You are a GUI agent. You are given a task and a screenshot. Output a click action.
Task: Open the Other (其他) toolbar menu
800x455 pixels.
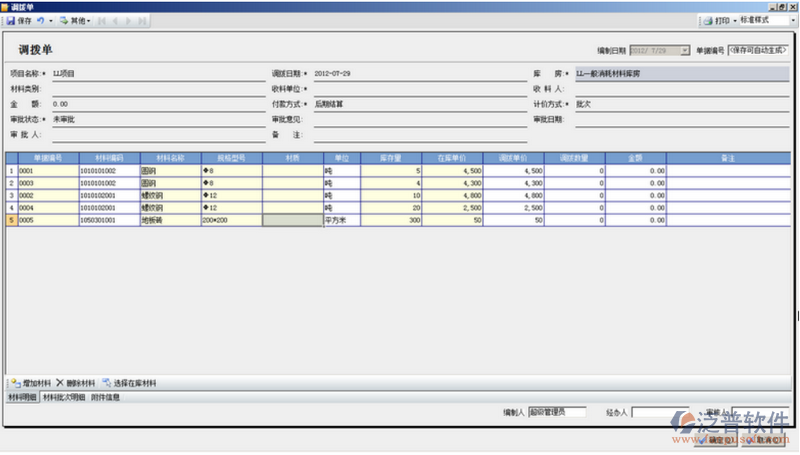click(74, 20)
